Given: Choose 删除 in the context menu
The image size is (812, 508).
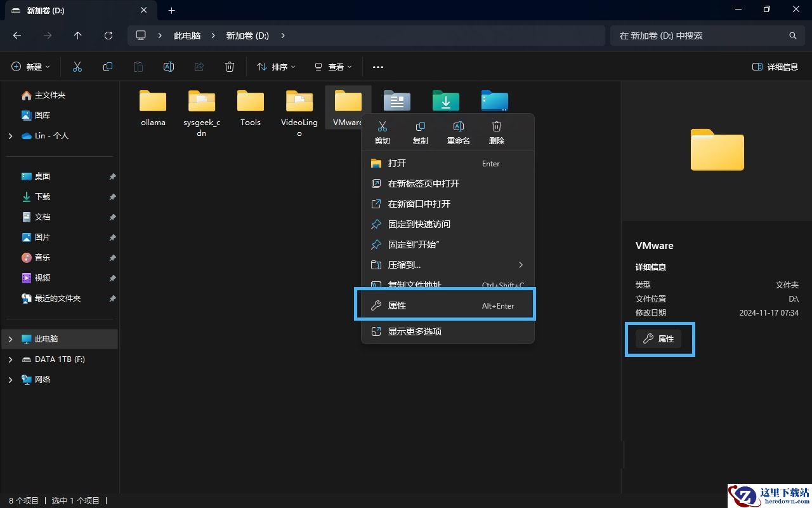Looking at the screenshot, I should (497, 133).
